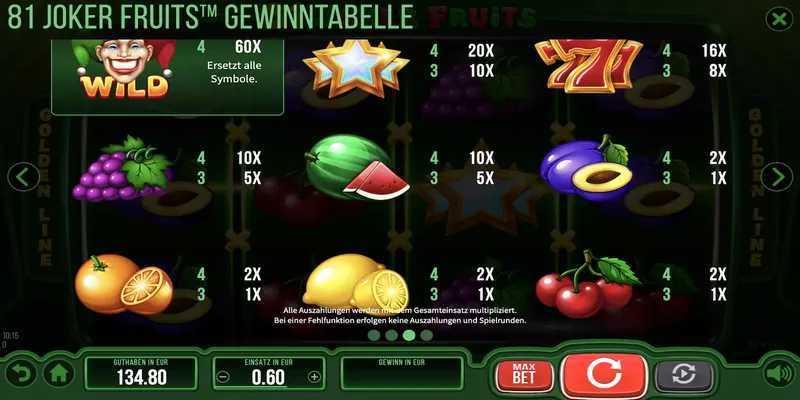The height and width of the screenshot is (400, 800).
Task: Go to previous paytable page arrow
Action: (x=23, y=177)
